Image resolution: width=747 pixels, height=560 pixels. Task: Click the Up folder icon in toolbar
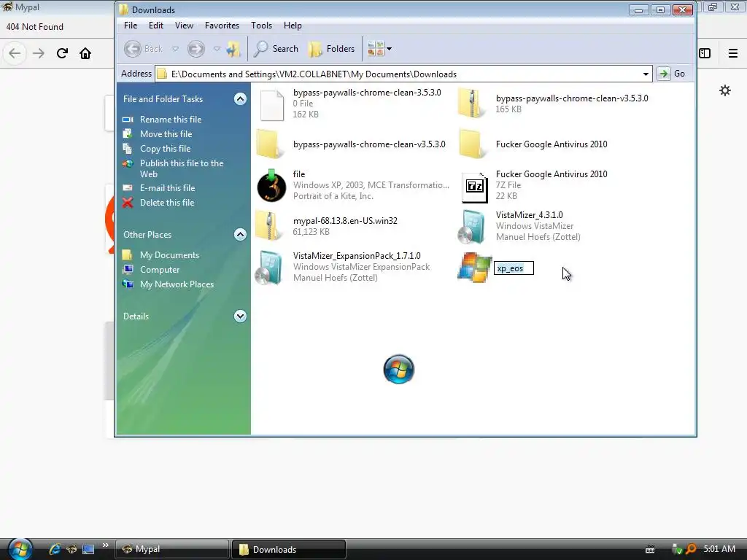(233, 49)
